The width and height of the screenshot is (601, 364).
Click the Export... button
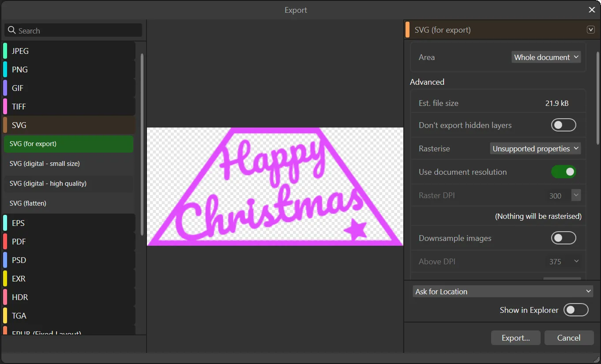pyautogui.click(x=516, y=338)
